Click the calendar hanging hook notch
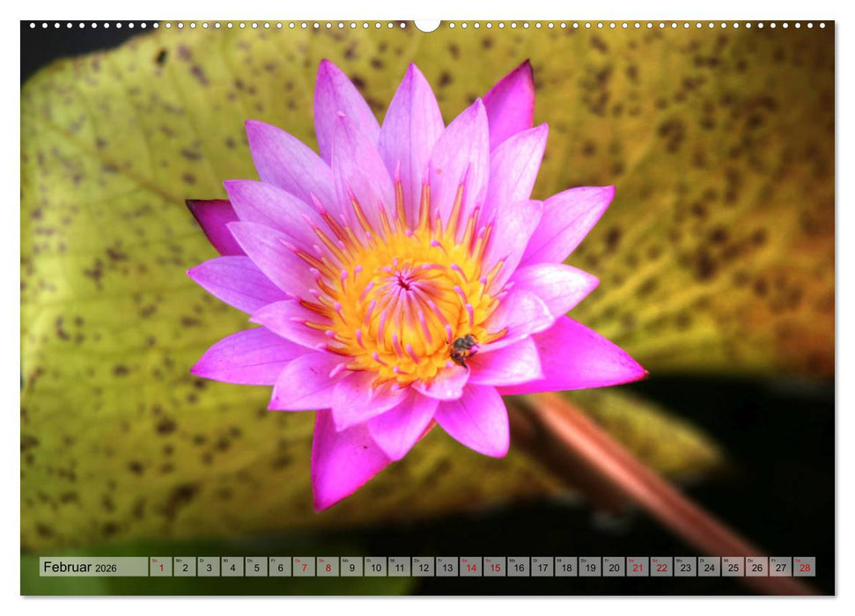The height and width of the screenshot is (616, 855). [427, 25]
